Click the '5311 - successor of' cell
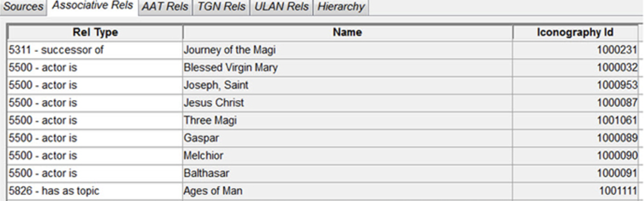644x201 pixels. [56, 50]
